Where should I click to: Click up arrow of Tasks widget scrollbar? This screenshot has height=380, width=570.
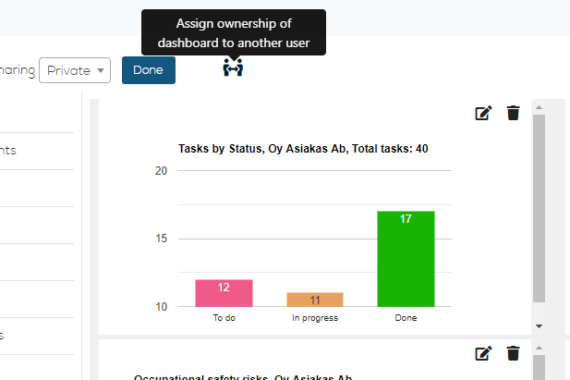click(539, 107)
